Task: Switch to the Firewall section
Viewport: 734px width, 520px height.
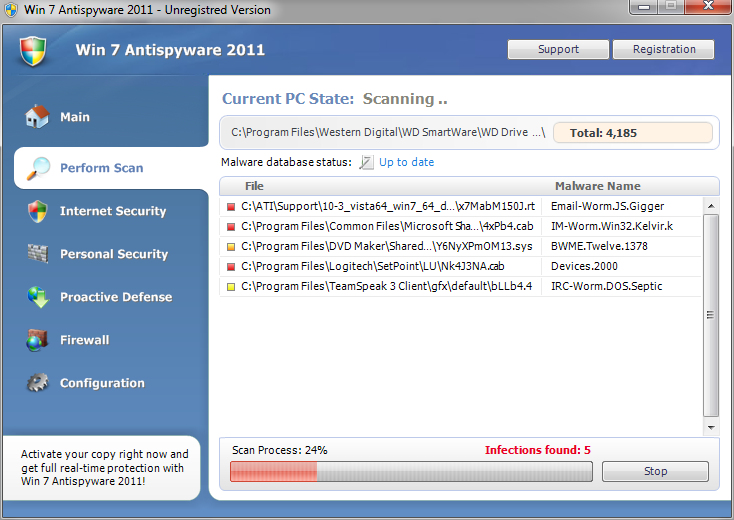Action: pos(84,340)
